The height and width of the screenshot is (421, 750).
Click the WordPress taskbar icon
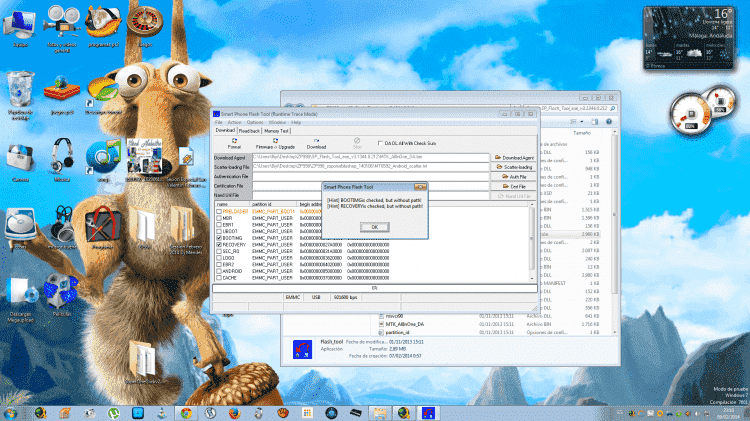pyautogui.click(x=210, y=413)
